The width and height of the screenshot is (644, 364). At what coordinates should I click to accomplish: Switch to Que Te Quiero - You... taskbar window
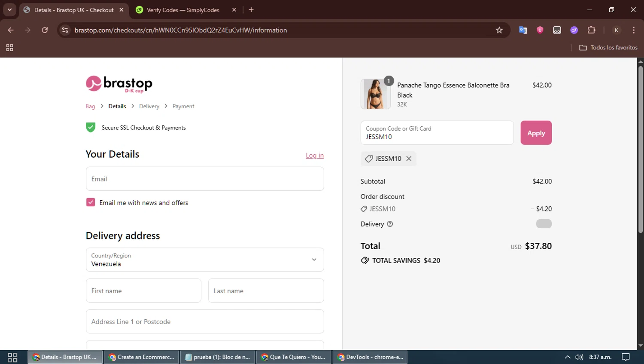pyautogui.click(x=294, y=357)
